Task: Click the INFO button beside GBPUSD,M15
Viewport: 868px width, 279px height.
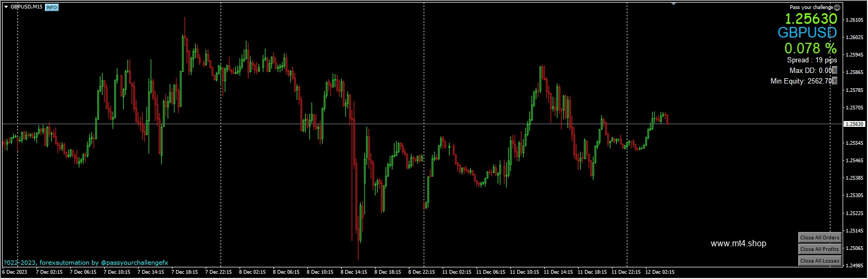Action: coord(52,7)
